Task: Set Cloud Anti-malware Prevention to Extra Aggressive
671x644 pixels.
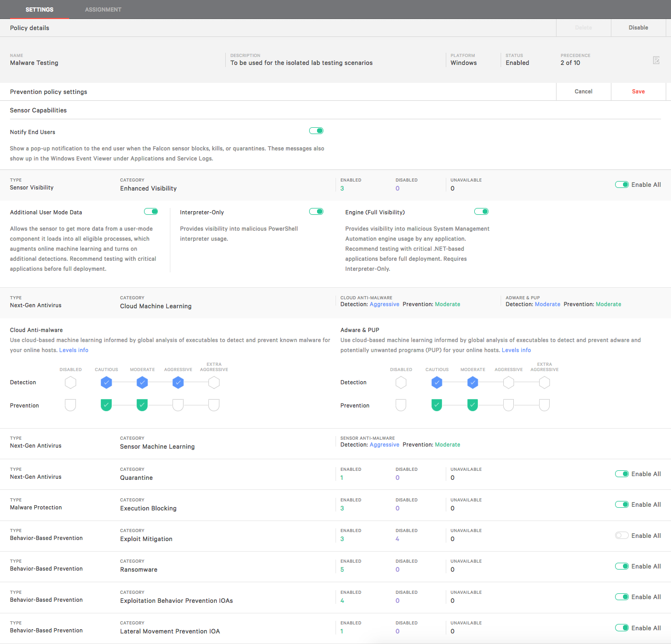Action: (x=214, y=405)
